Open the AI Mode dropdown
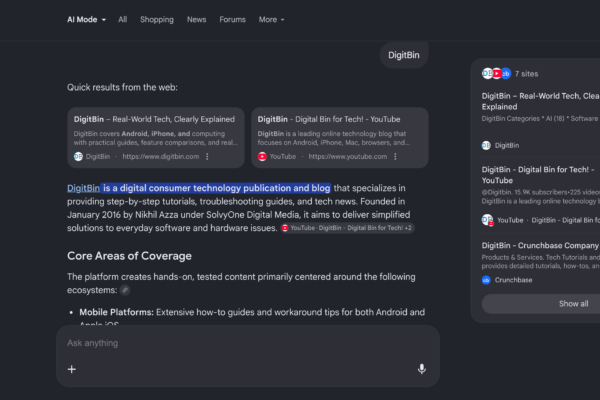This screenshot has height=400, width=600. pos(86,20)
